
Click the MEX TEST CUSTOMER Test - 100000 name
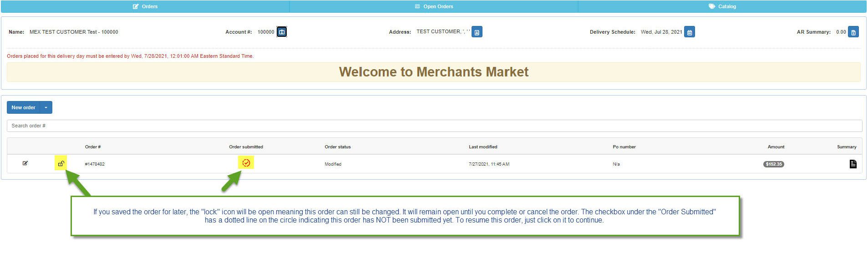(x=74, y=32)
